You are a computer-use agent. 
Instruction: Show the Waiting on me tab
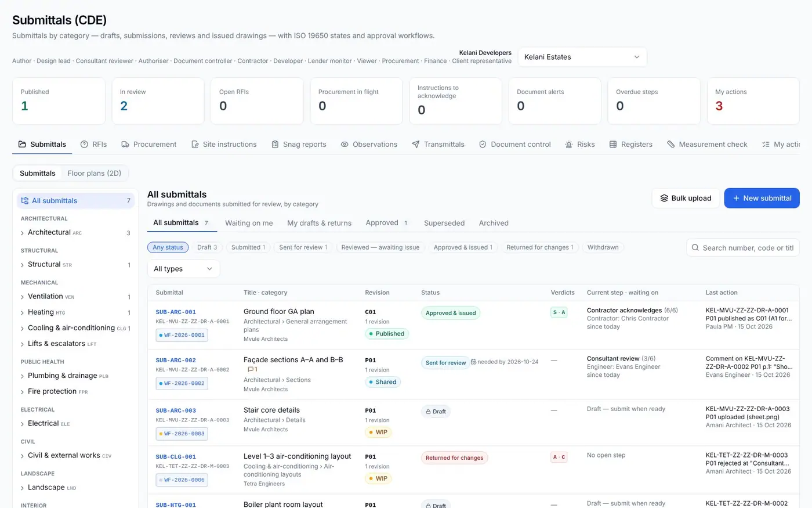(x=249, y=223)
